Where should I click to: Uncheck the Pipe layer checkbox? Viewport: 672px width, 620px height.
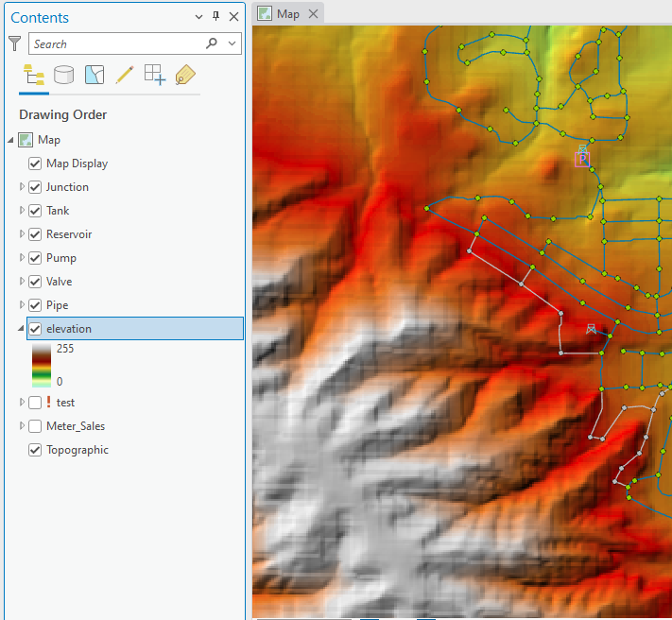(35, 305)
